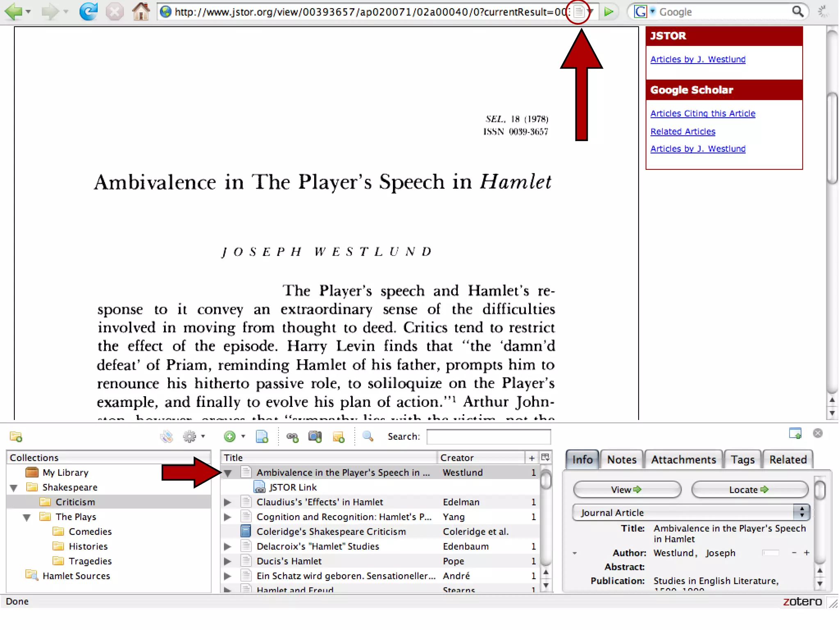Switch to the Notes tab
The image size is (840, 630).
pos(621,460)
